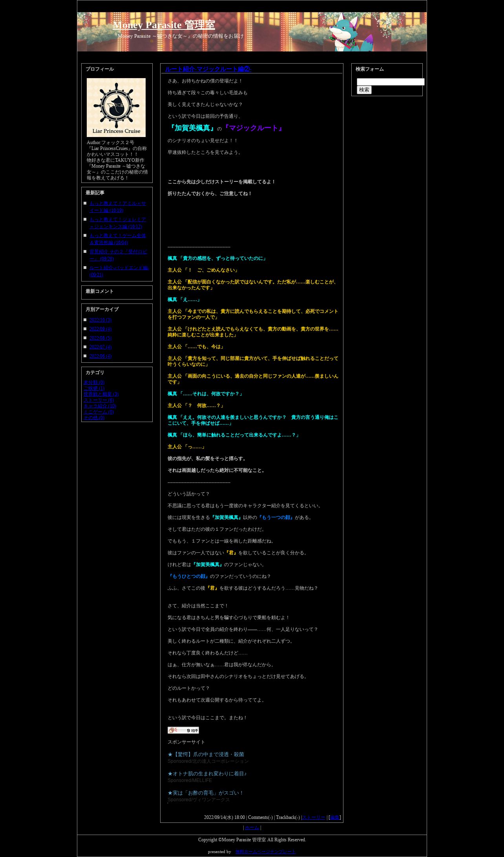This screenshot has height=857, width=504.
Task: Open recent post ルート紹介-バッドエンド編- (09/21)
Action: pos(119,271)
